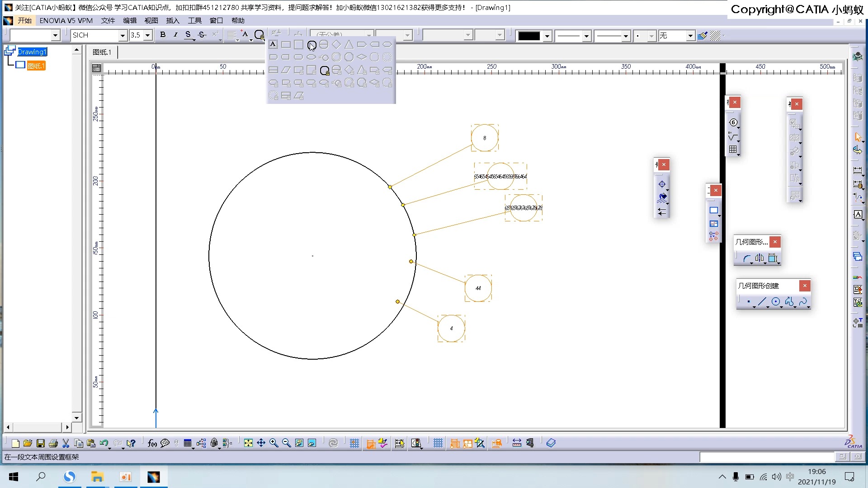This screenshot has width=868, height=488.
Task: Select the diamond frame shape
Action: (x=336, y=45)
